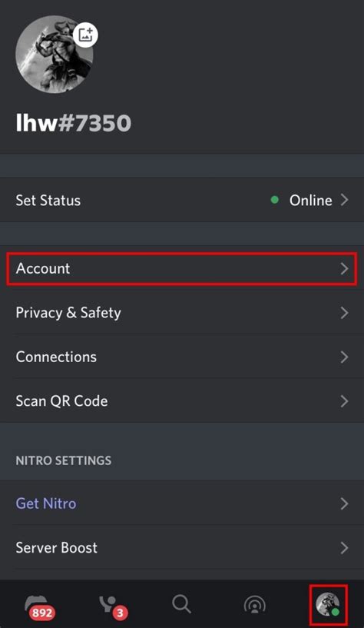The height and width of the screenshot is (628, 364).
Task: Open the Search tab magnifier icon
Action: pos(181,603)
